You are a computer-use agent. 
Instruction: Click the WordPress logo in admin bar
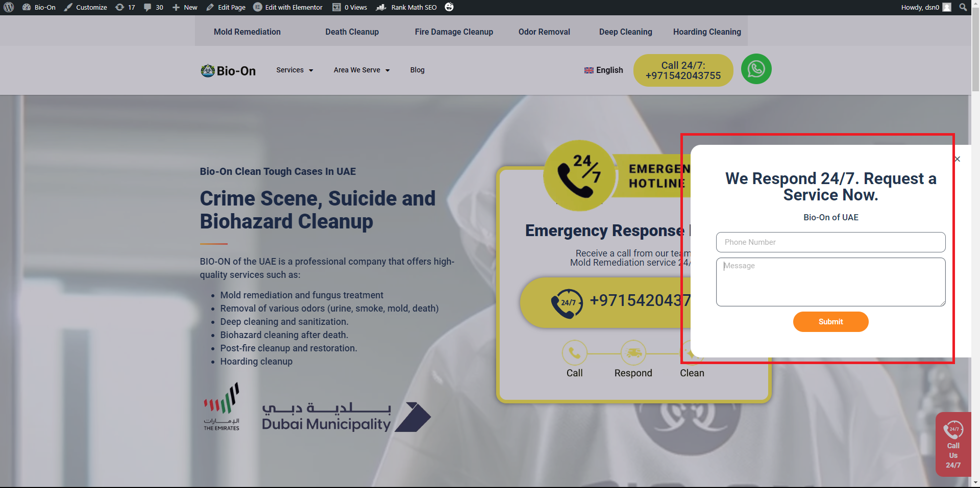[x=9, y=7]
